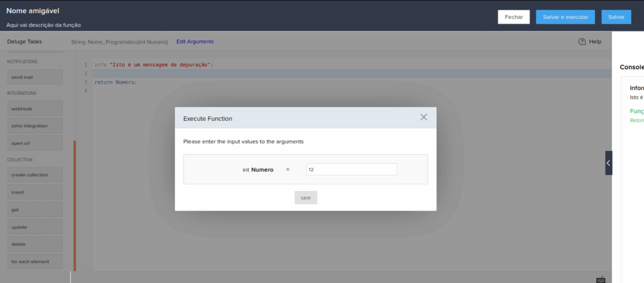This screenshot has width=644, height=283.
Task: Collapse the console panel with arrow handle
Action: pos(608,163)
